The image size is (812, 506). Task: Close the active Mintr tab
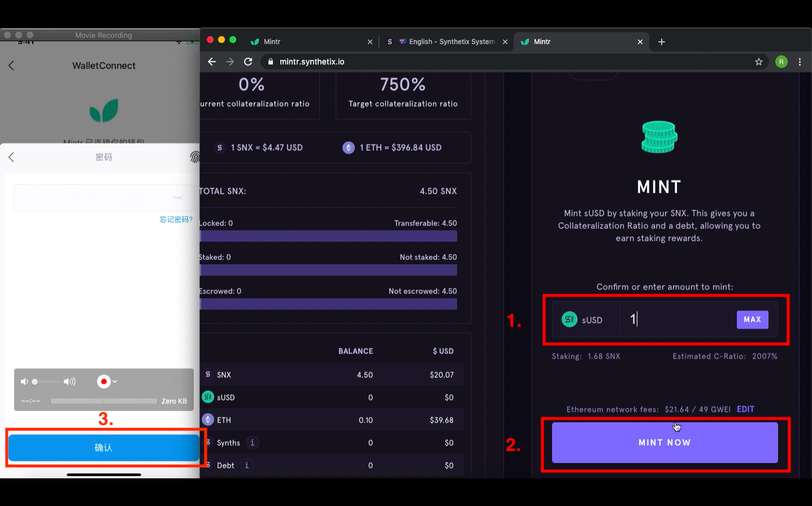point(640,42)
